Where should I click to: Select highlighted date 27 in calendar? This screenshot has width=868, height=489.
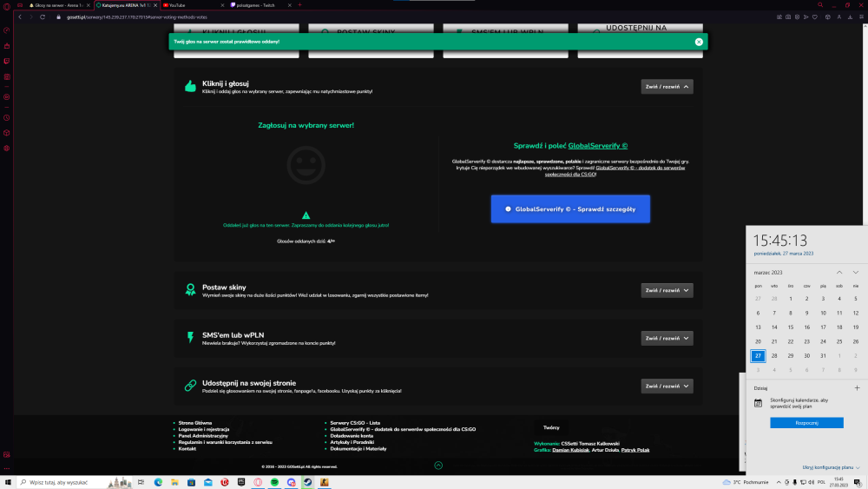[x=758, y=355]
